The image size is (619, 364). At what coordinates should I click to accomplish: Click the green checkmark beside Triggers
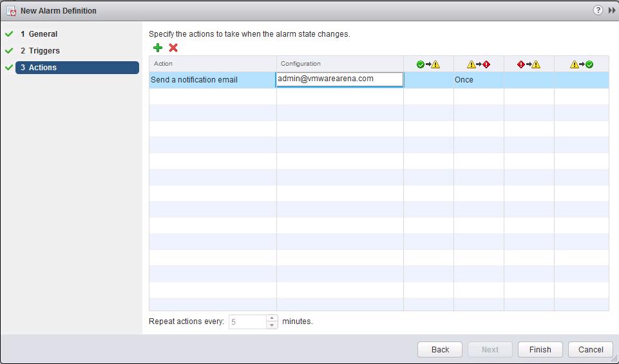(x=9, y=50)
